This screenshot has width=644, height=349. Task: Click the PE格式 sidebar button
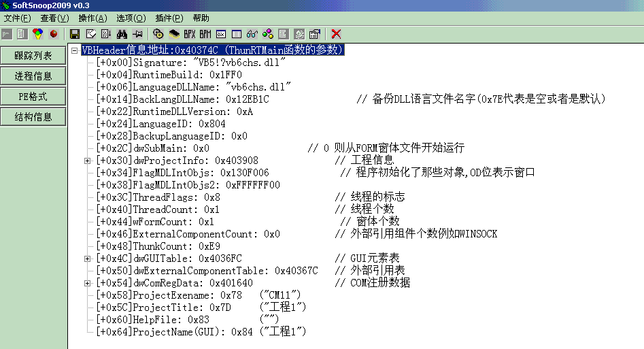tap(33, 97)
